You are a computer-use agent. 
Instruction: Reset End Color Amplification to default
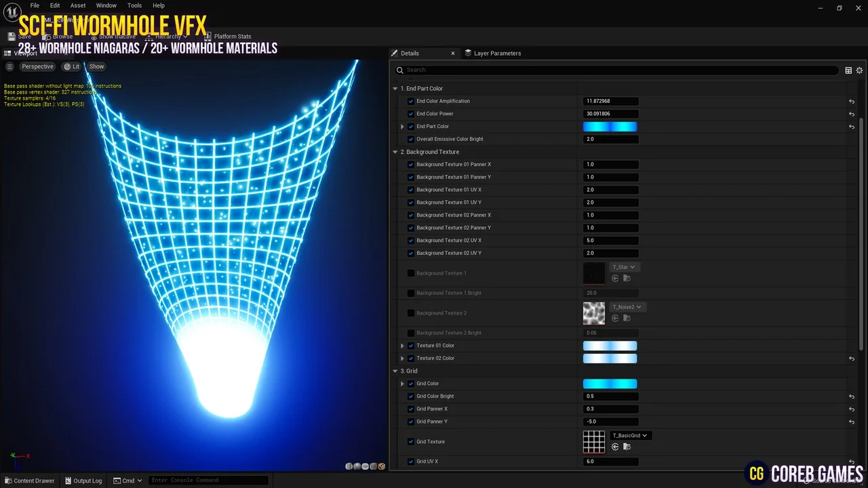pyautogui.click(x=851, y=102)
